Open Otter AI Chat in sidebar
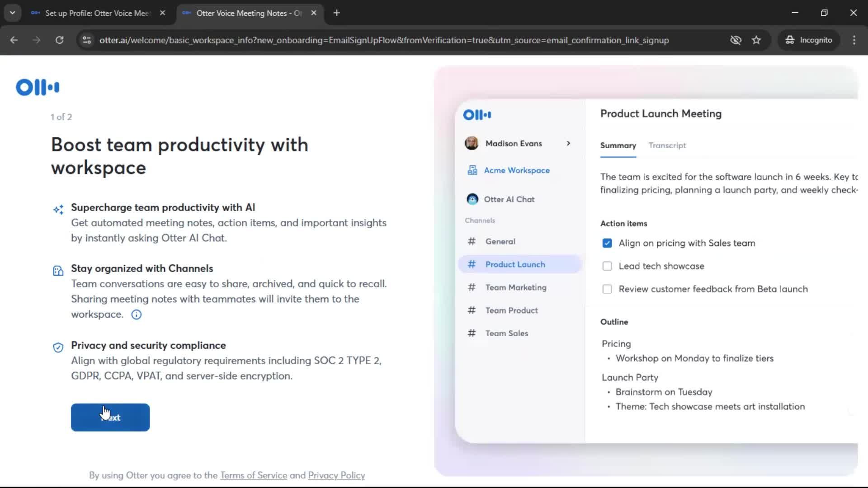Viewport: 868px width, 488px height. tap(509, 199)
